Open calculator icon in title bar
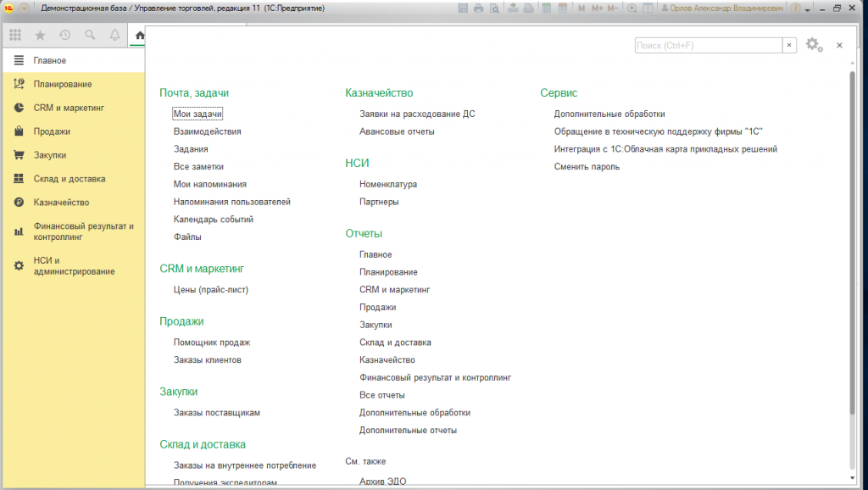 [x=547, y=8]
